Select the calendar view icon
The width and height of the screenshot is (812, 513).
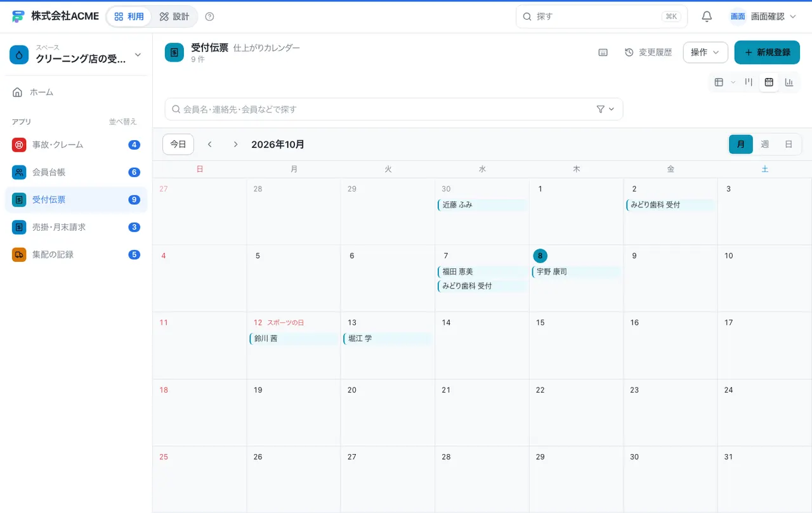coord(769,82)
